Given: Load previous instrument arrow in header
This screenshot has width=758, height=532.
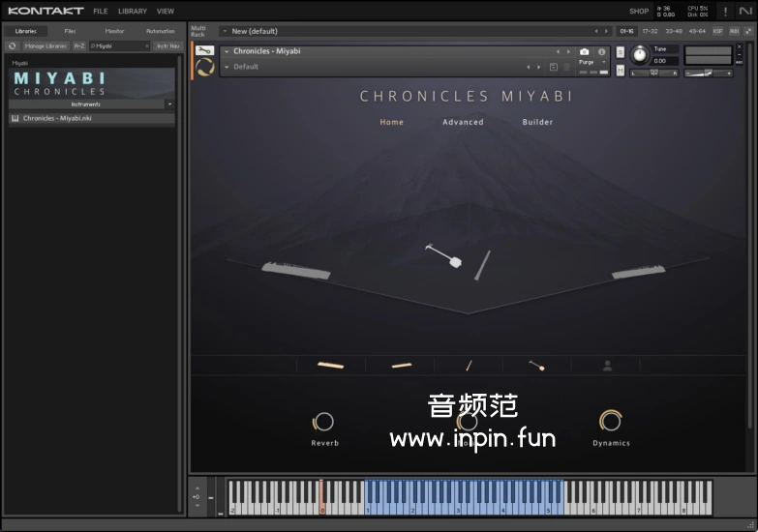Looking at the screenshot, I should (558, 51).
